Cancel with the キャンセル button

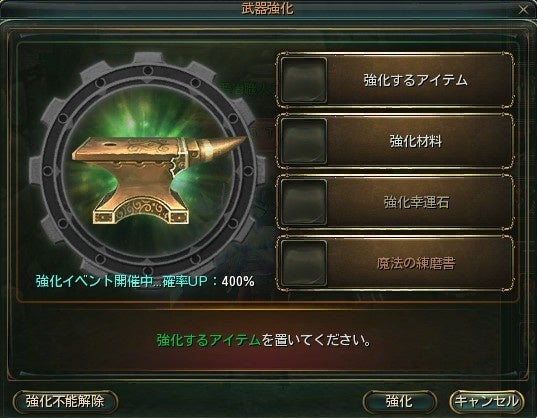[487, 401]
